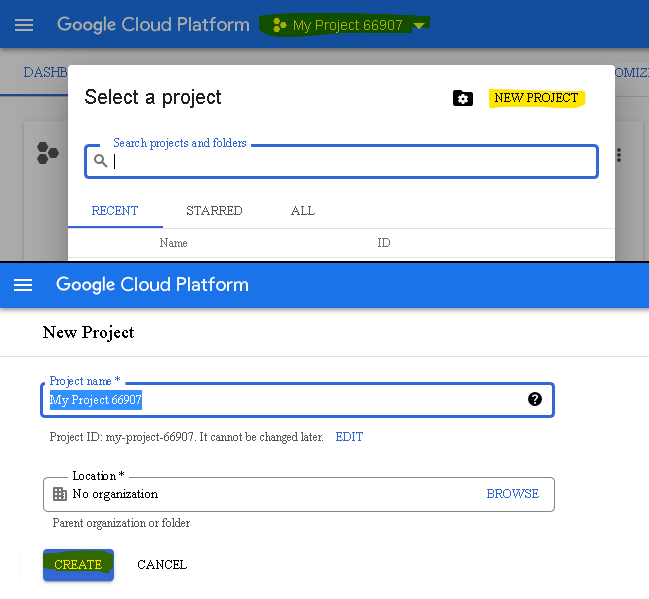Focus the Search projects and folders field

coord(341,161)
